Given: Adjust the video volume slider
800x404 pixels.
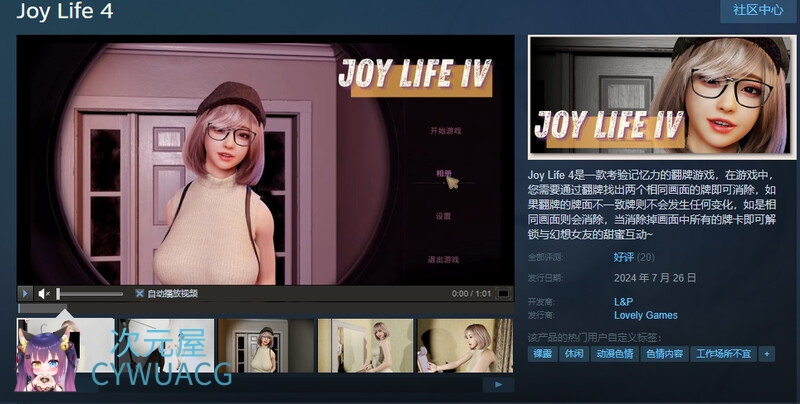Looking at the screenshot, I should click(89, 294).
